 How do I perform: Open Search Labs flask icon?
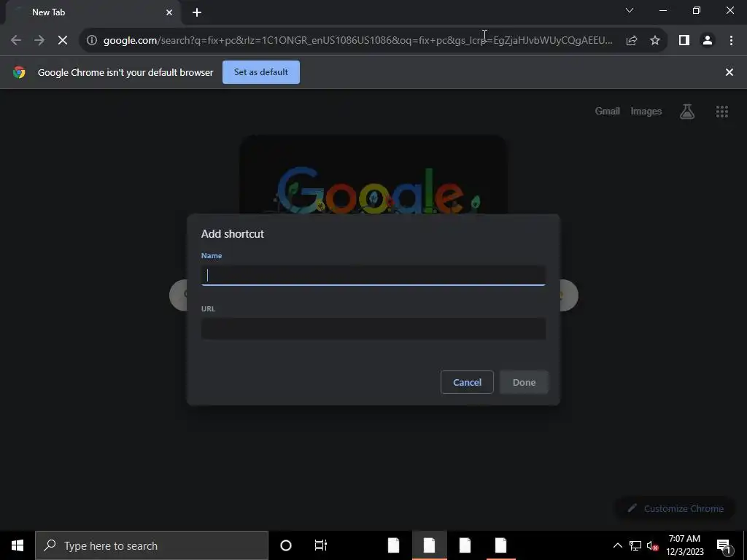pyautogui.click(x=687, y=112)
